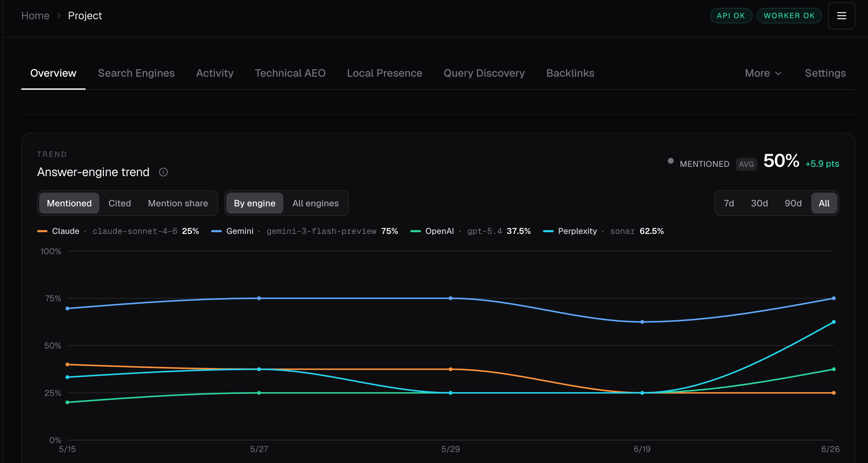Click the WORKER OK status badge
Viewport: 868px width, 463px height.
pos(789,16)
